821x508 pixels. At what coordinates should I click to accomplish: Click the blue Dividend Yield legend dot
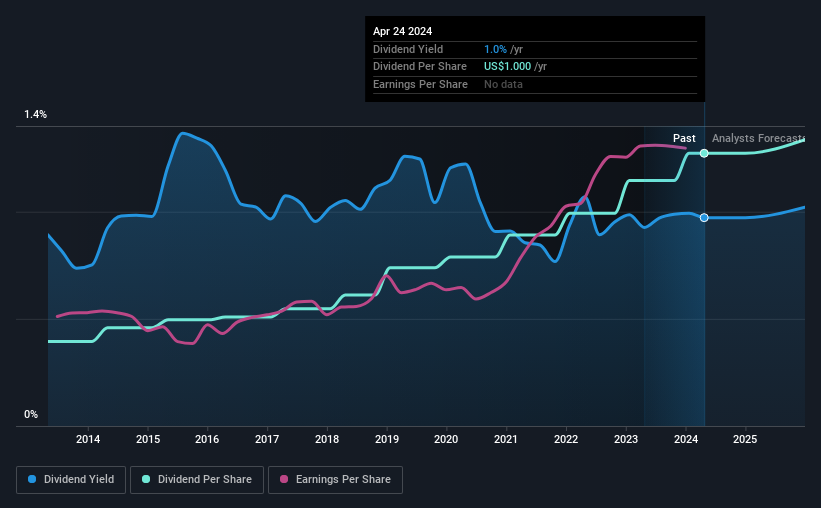[32, 479]
